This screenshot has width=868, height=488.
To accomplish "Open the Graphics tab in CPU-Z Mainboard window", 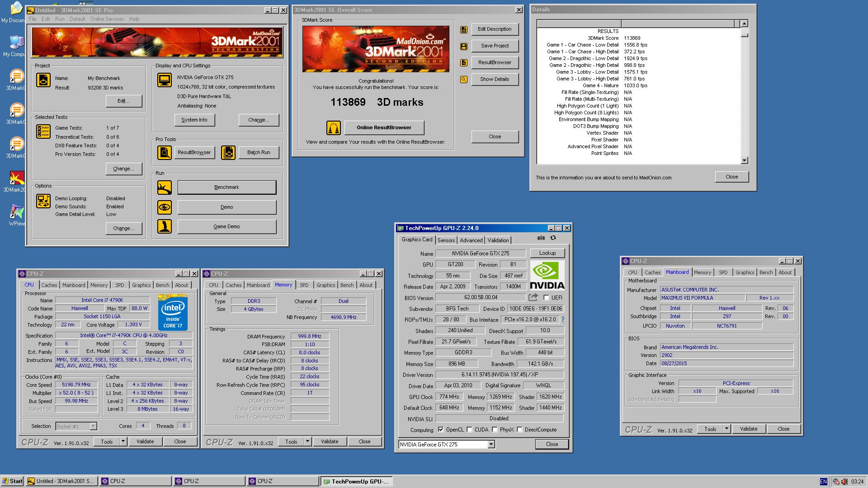I will pyautogui.click(x=745, y=272).
